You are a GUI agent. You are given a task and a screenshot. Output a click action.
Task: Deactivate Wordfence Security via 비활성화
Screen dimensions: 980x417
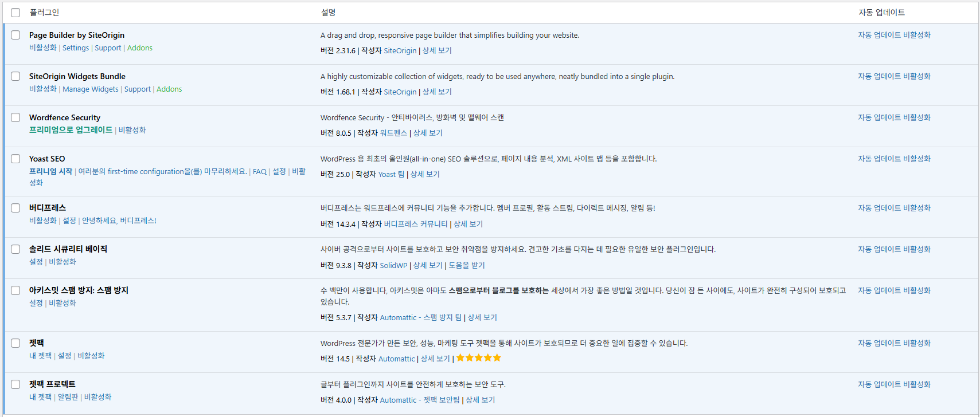[132, 130]
